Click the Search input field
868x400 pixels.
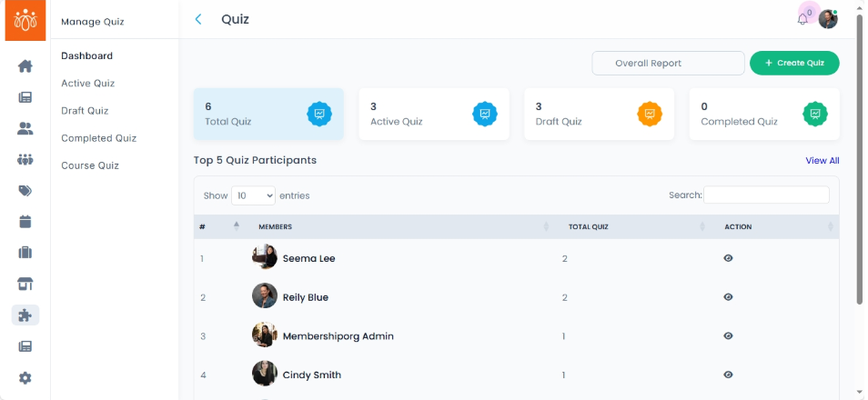766,195
